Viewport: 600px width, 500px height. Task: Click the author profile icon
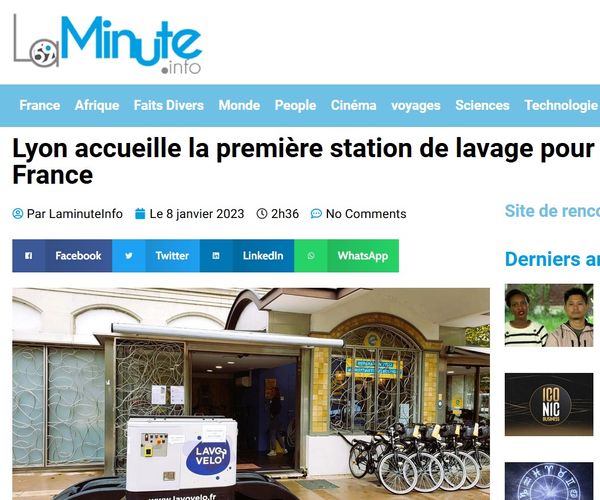18,213
